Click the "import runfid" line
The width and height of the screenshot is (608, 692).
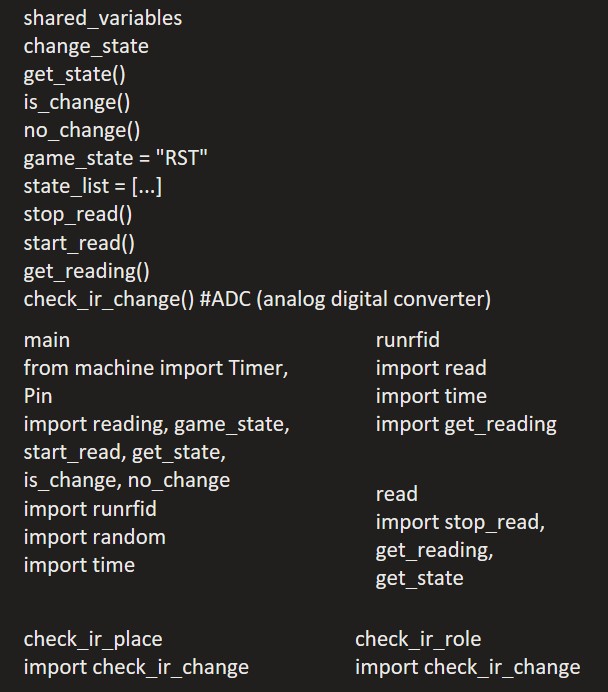click(90, 508)
